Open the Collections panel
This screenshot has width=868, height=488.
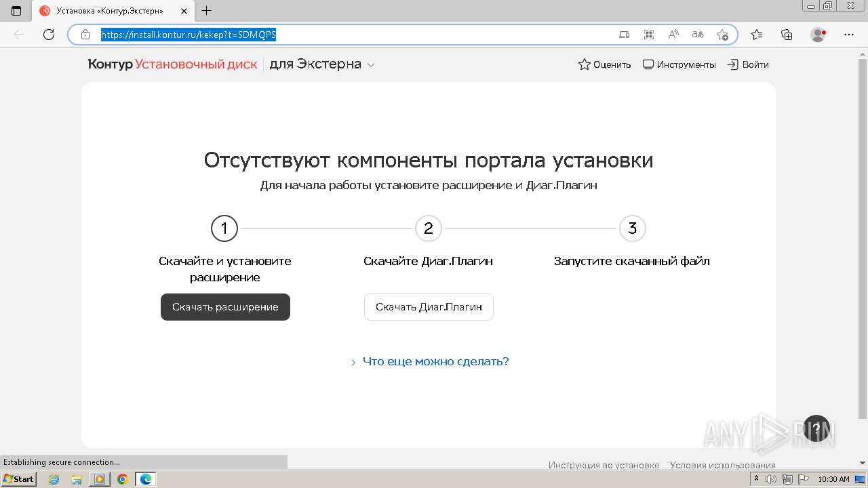coord(787,35)
